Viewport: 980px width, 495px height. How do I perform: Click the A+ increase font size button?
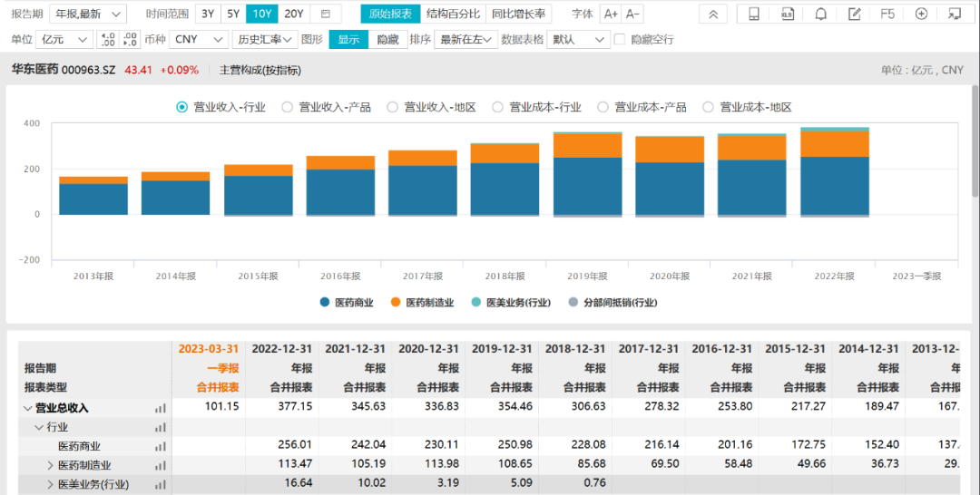(611, 14)
